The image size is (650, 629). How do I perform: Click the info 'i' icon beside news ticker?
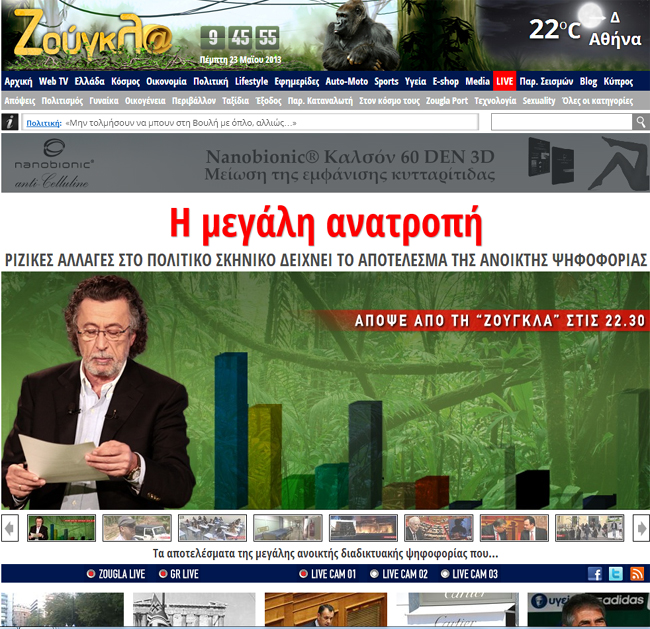[10, 122]
